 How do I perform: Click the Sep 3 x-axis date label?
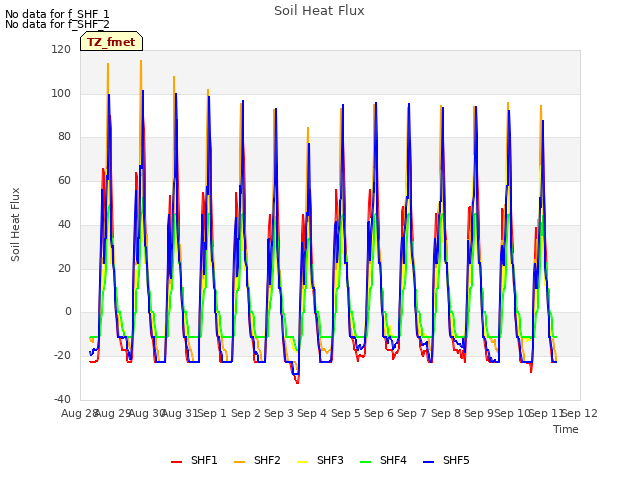279,413
